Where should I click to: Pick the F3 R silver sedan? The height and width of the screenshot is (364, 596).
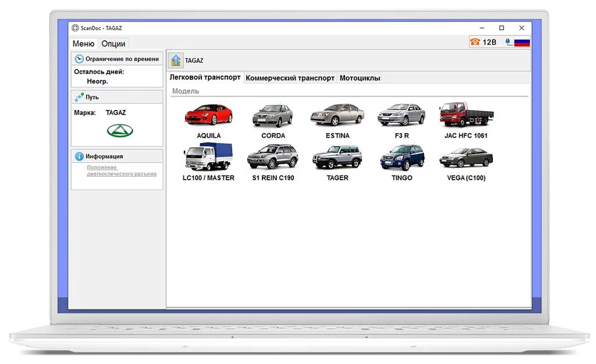(402, 114)
